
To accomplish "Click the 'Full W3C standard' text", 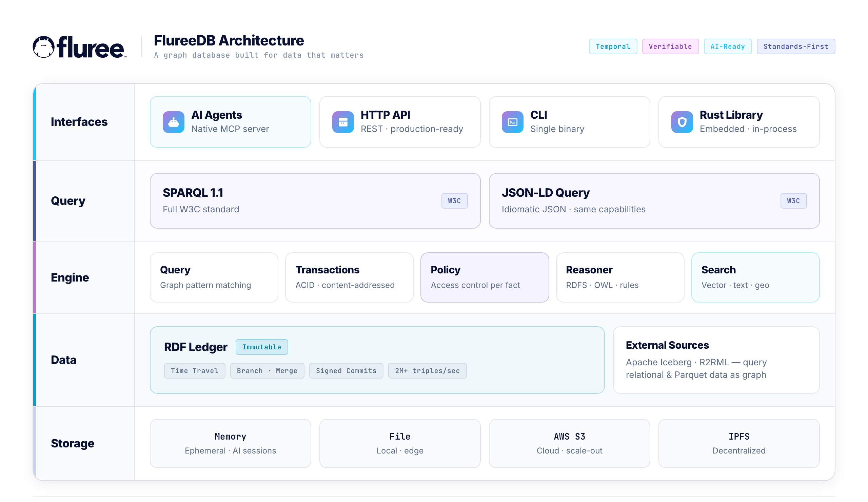I will [x=201, y=209].
